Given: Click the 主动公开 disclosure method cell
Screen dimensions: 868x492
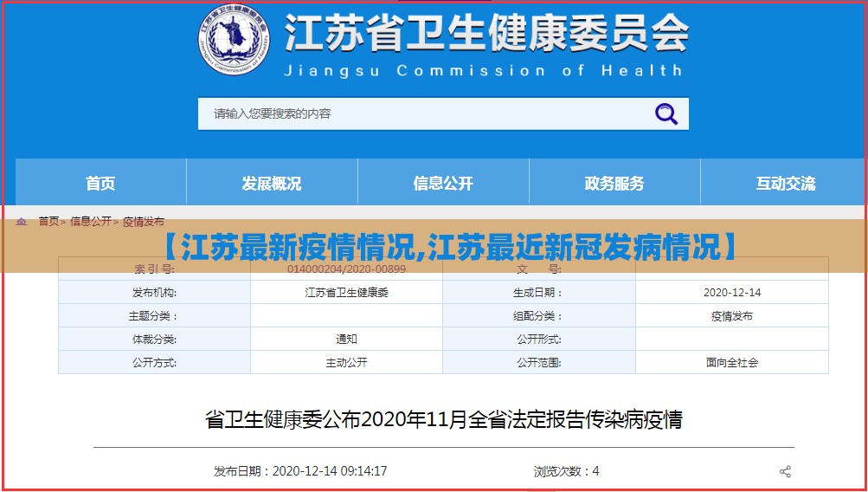Looking at the screenshot, I should pos(346,363).
